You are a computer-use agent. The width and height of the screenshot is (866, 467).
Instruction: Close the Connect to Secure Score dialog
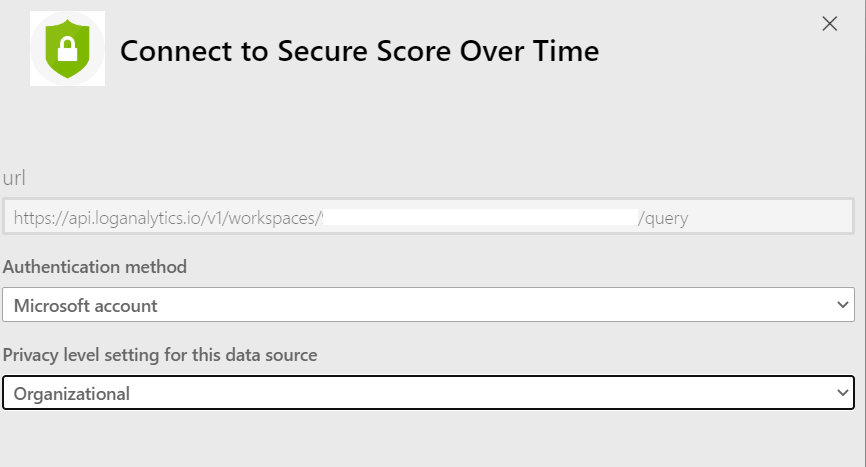click(x=829, y=24)
